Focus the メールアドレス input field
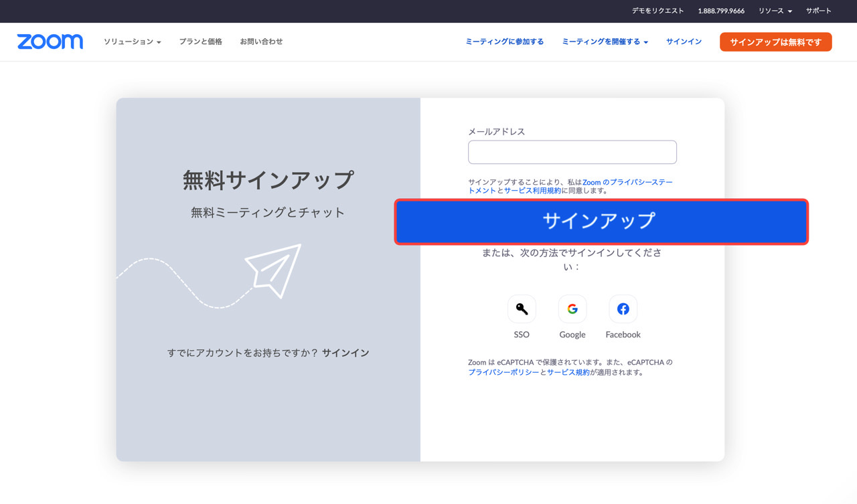Screen dimensions: 857x504 (572, 152)
